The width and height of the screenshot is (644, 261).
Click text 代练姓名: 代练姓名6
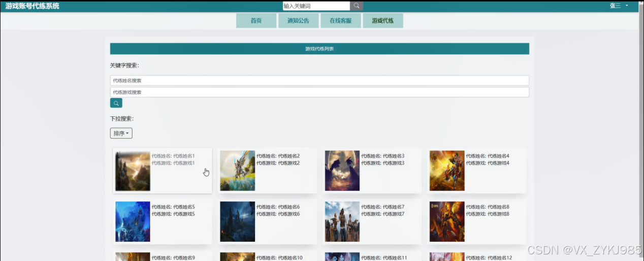pyautogui.click(x=278, y=207)
